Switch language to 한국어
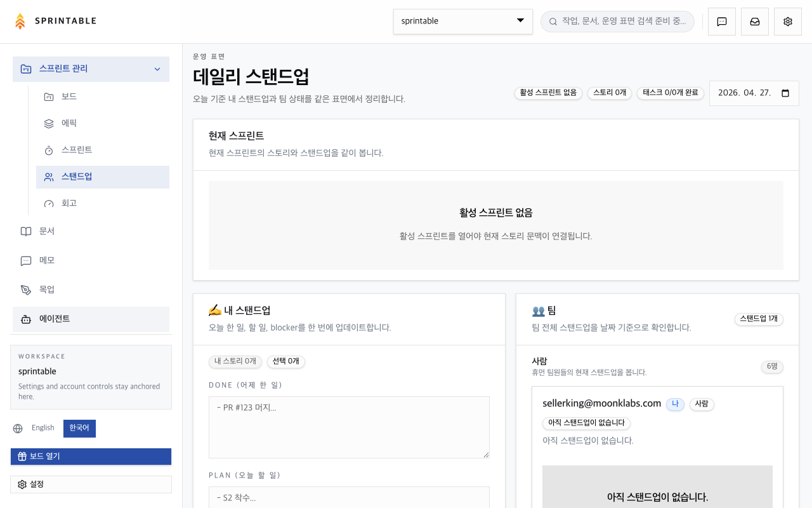 point(79,429)
